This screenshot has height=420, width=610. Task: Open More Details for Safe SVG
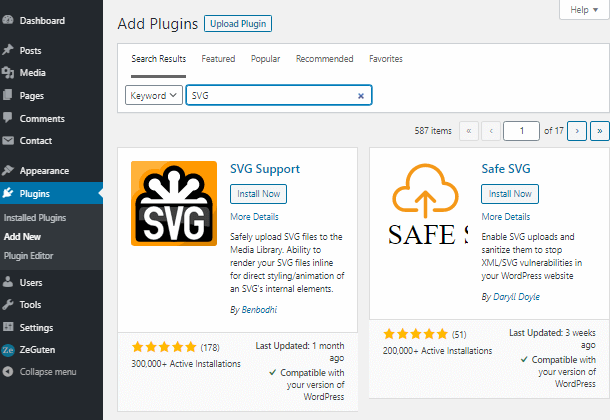click(506, 217)
